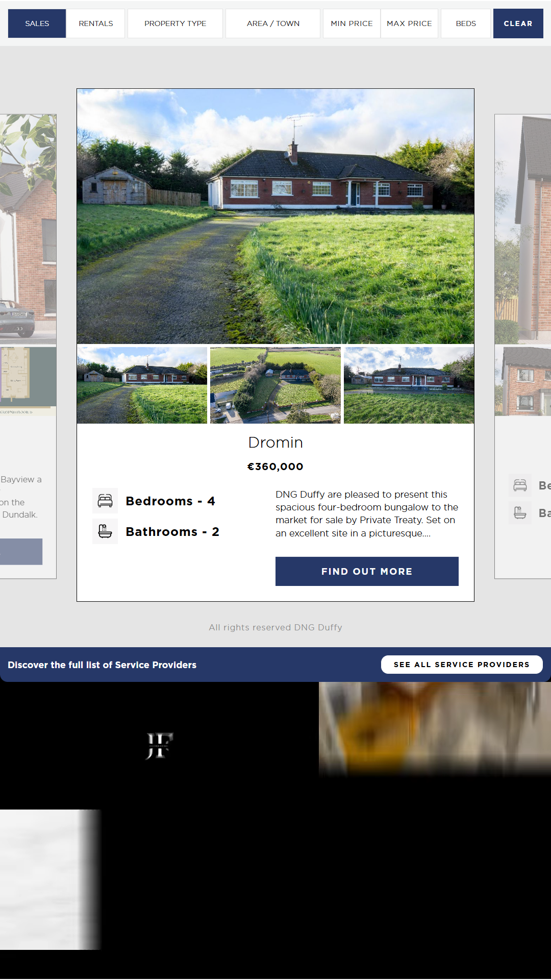Viewport: 551px width, 980px height.
Task: Click Find Out More for Dromin
Action: point(367,571)
